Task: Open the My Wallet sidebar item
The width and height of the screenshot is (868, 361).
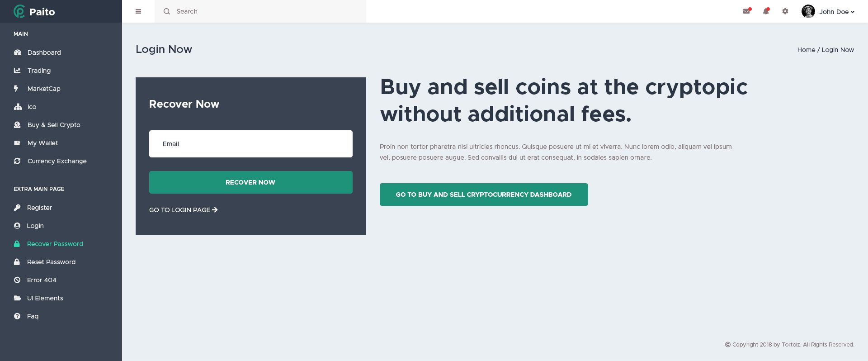Action: (42, 143)
